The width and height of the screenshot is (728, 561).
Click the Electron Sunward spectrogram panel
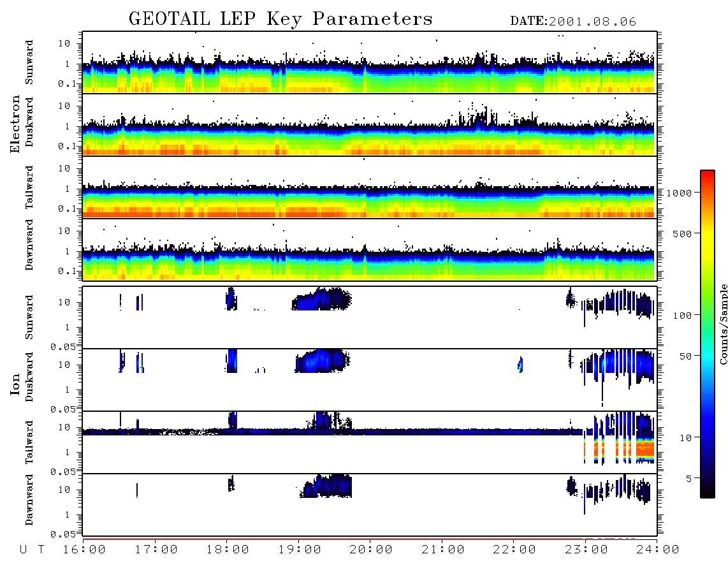click(370, 62)
